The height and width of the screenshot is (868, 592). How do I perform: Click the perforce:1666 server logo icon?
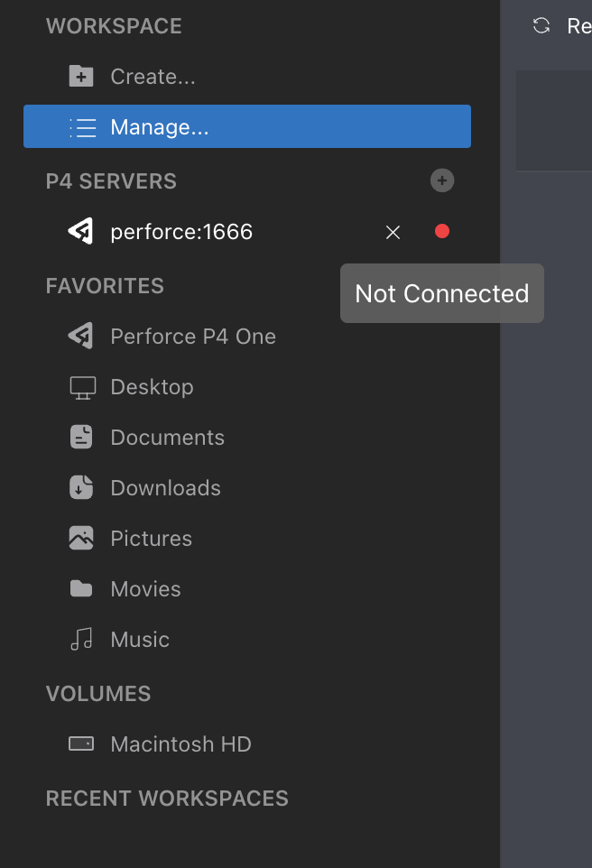[81, 231]
